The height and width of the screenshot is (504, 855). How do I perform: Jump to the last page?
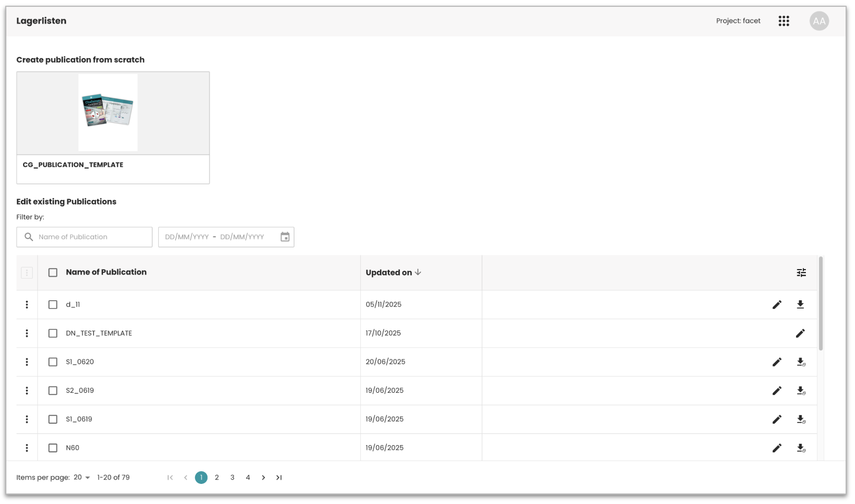(x=279, y=478)
